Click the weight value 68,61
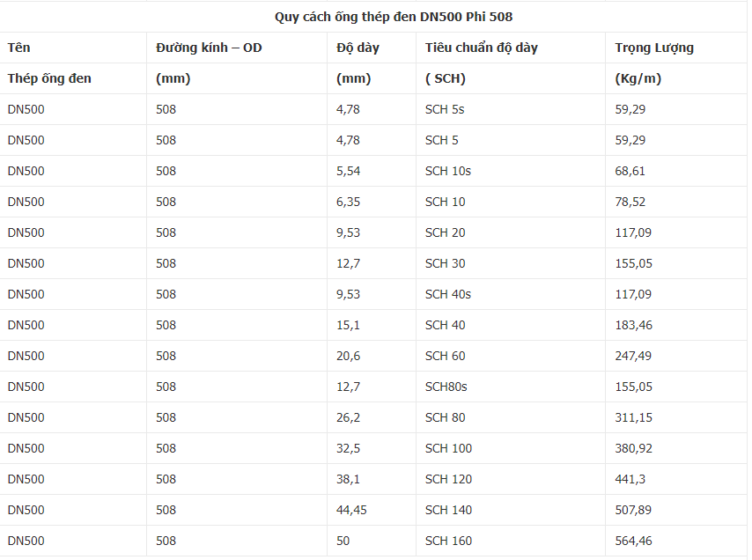 pos(630,171)
